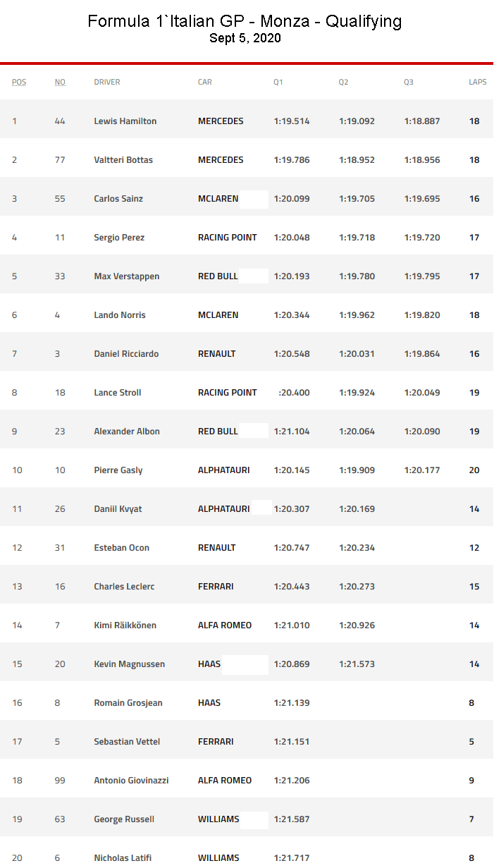Click the Formula 1 Italian GP title
The width and height of the screenshot is (494, 868).
point(245,21)
